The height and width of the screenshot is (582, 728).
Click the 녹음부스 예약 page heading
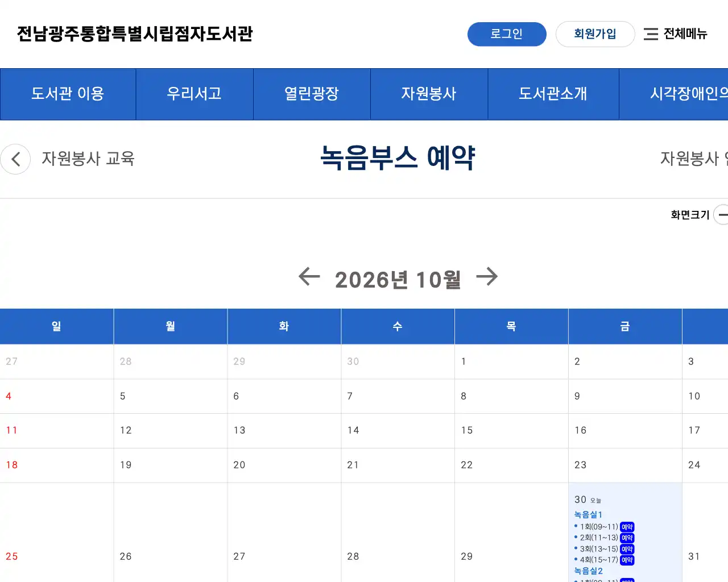pyautogui.click(x=398, y=157)
